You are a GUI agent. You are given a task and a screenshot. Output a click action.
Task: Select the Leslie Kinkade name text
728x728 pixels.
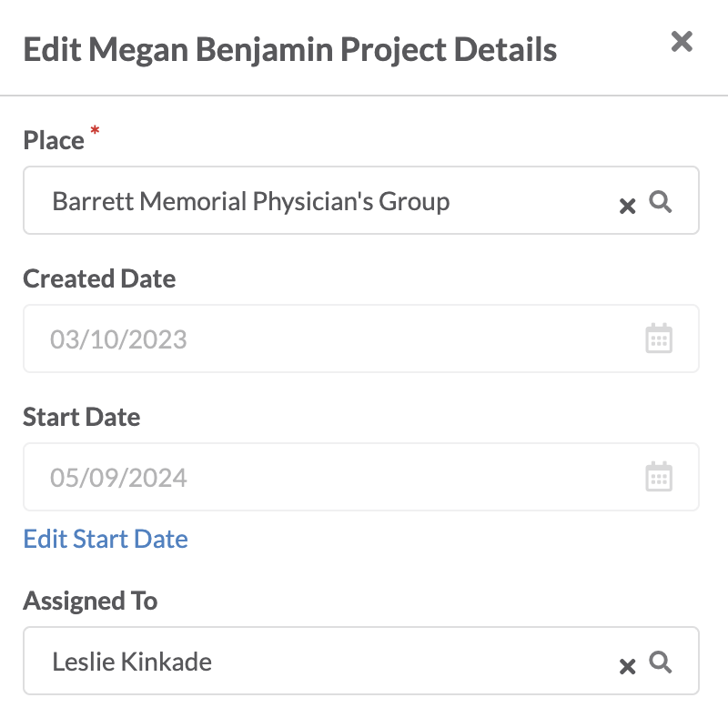click(x=132, y=662)
